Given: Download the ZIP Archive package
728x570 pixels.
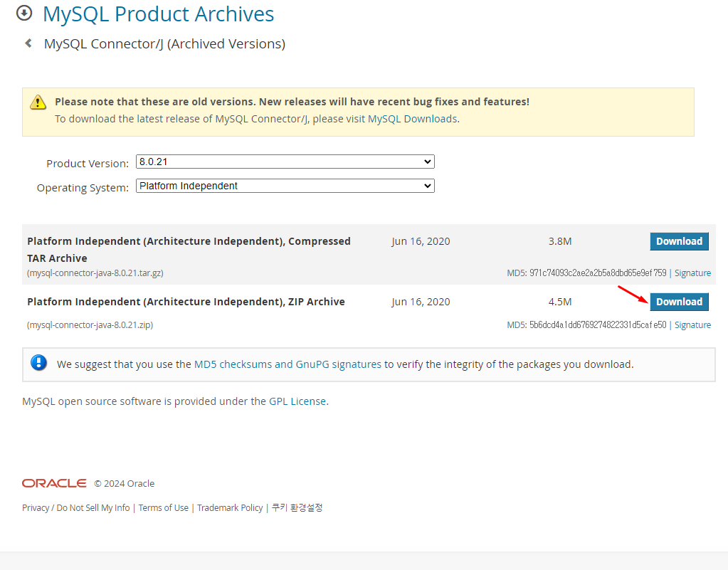Looking at the screenshot, I should click(679, 302).
